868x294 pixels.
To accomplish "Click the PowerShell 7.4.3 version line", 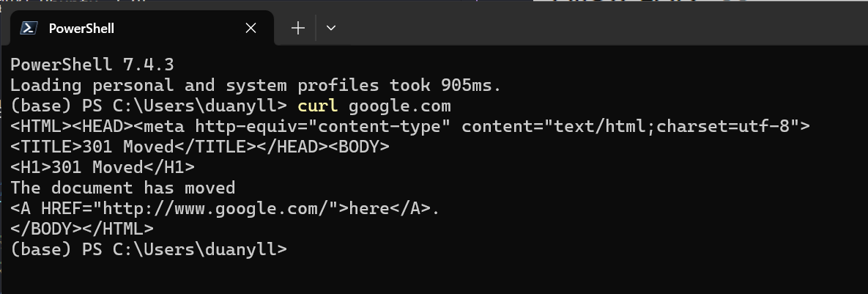I will coord(92,65).
